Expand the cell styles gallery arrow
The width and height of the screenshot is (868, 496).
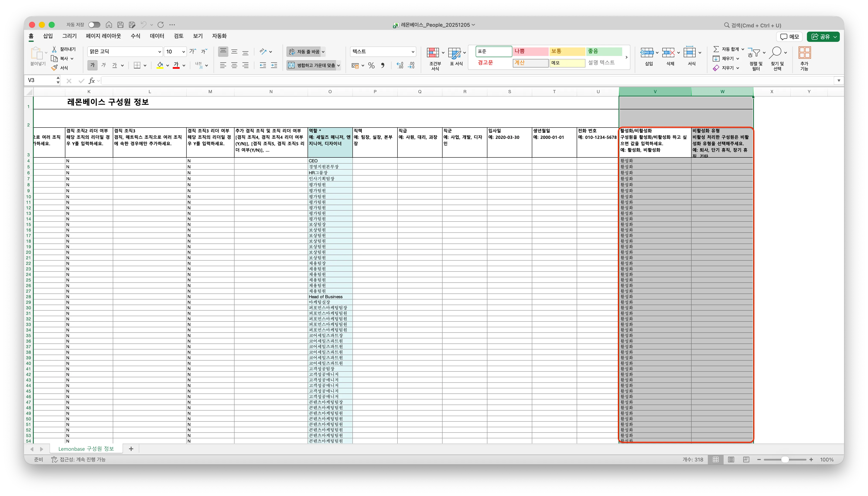point(627,57)
